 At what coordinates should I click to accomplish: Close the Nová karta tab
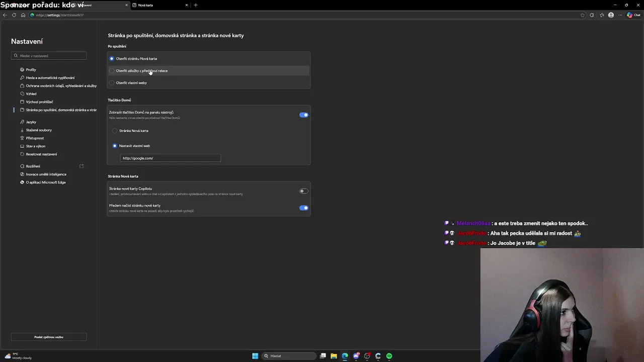point(187,5)
